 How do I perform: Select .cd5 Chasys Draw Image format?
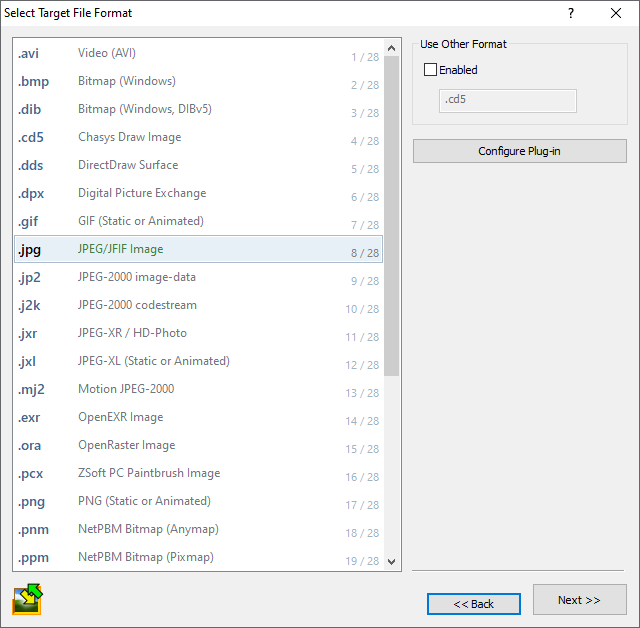coord(198,137)
